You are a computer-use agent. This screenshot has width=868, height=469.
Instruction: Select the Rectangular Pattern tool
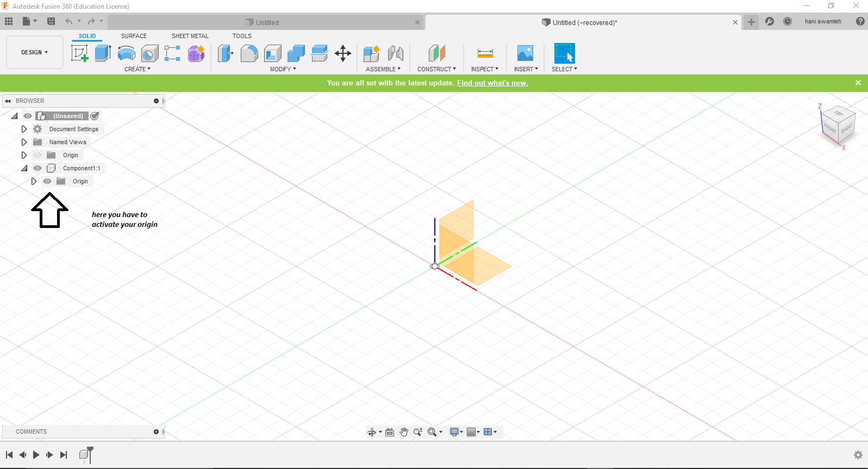point(172,53)
